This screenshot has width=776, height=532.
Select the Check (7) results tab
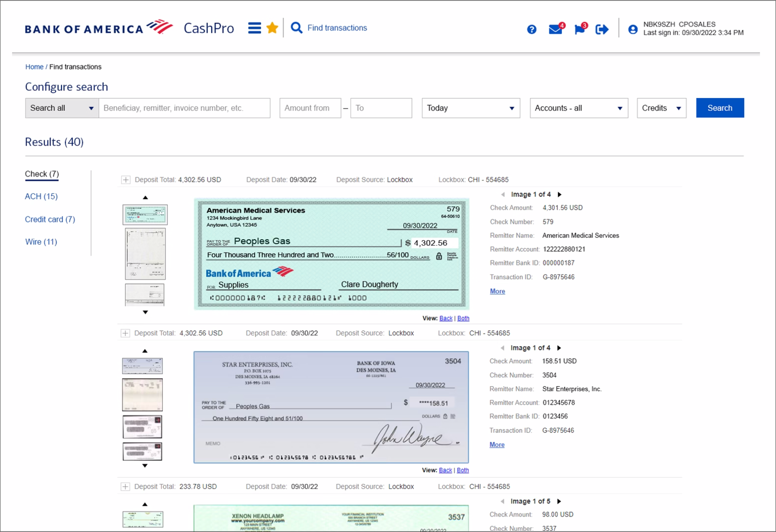click(x=42, y=174)
